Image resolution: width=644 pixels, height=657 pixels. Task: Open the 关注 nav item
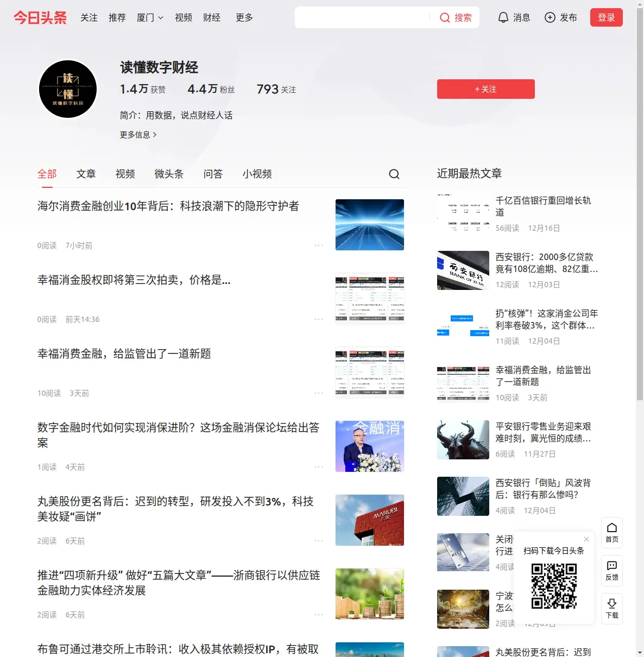tap(89, 18)
